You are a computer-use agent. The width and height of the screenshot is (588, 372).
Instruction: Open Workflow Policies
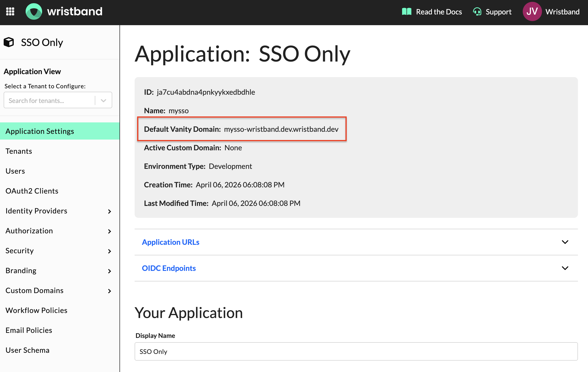[36, 310]
